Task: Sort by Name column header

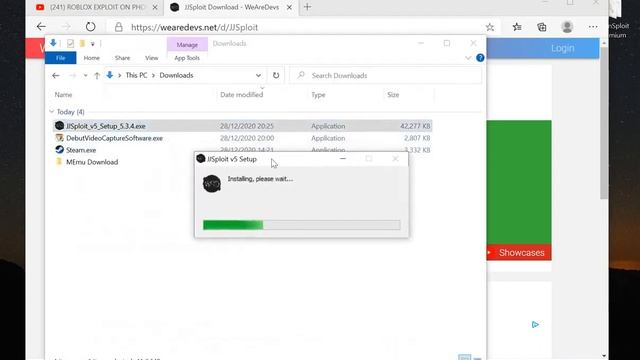Action: (x=63, y=95)
